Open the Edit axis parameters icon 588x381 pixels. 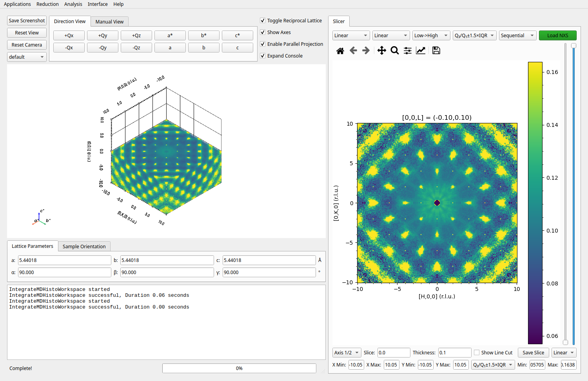click(x=421, y=51)
